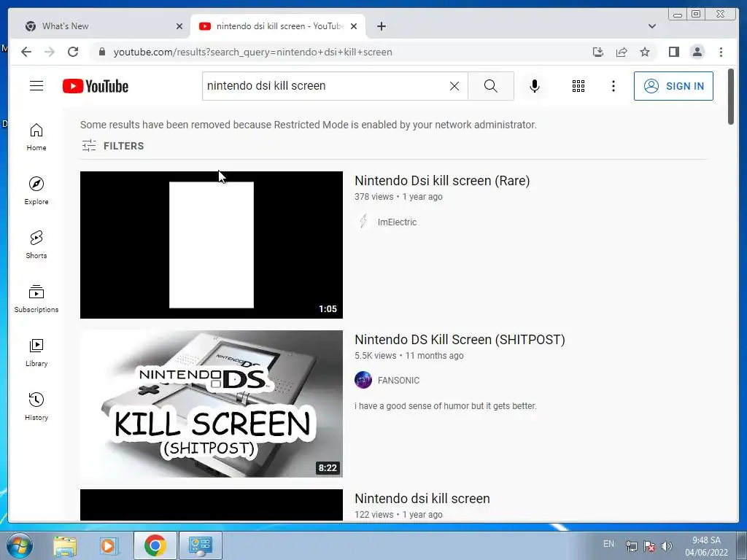The width and height of the screenshot is (747, 560).
Task: Open the YouTube apps grid
Action: point(578,86)
